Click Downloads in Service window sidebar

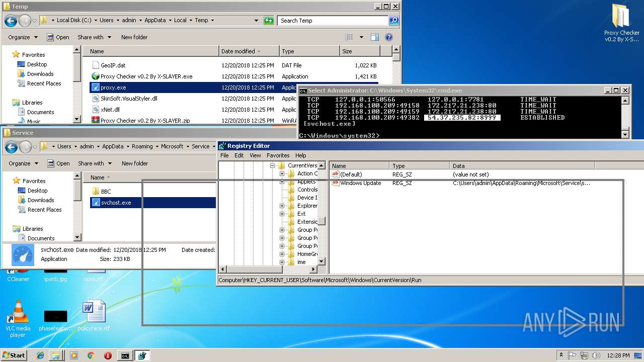click(41, 200)
